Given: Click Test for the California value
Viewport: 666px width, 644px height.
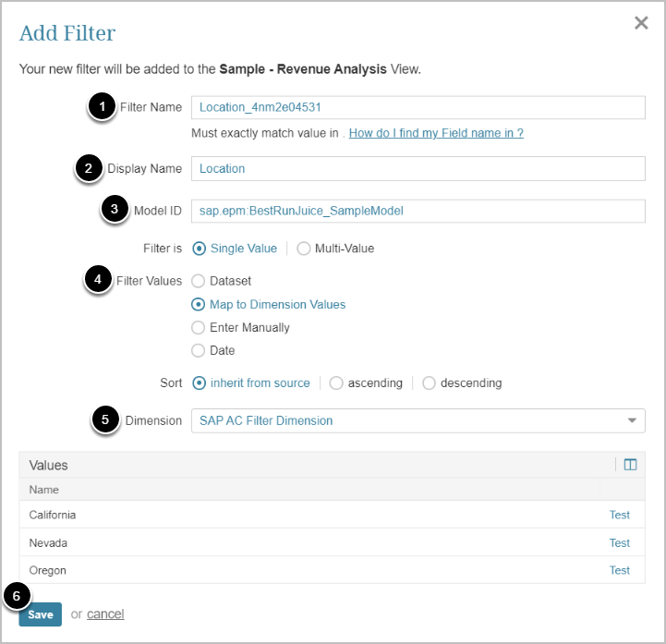Looking at the screenshot, I should point(619,515).
